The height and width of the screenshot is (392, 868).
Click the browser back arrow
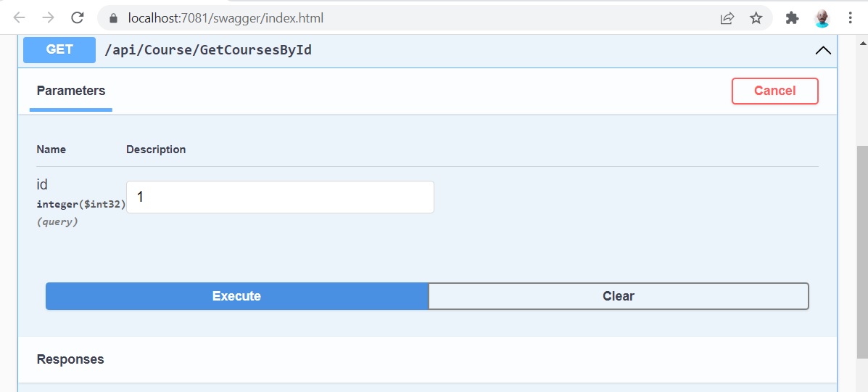pos(20,17)
